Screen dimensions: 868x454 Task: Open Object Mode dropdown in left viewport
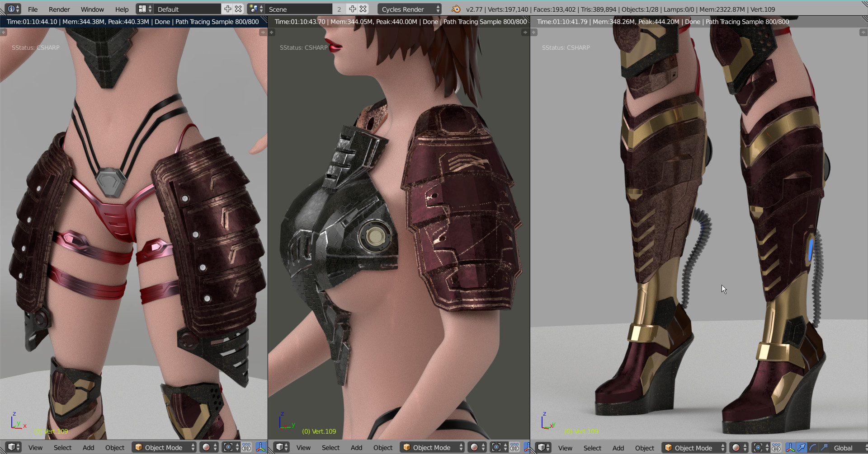[165, 447]
